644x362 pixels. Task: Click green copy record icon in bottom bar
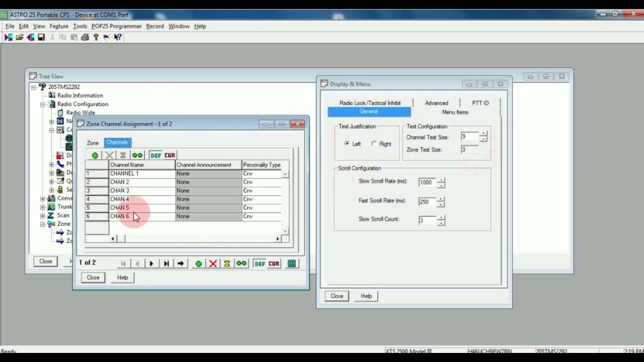tap(242, 263)
